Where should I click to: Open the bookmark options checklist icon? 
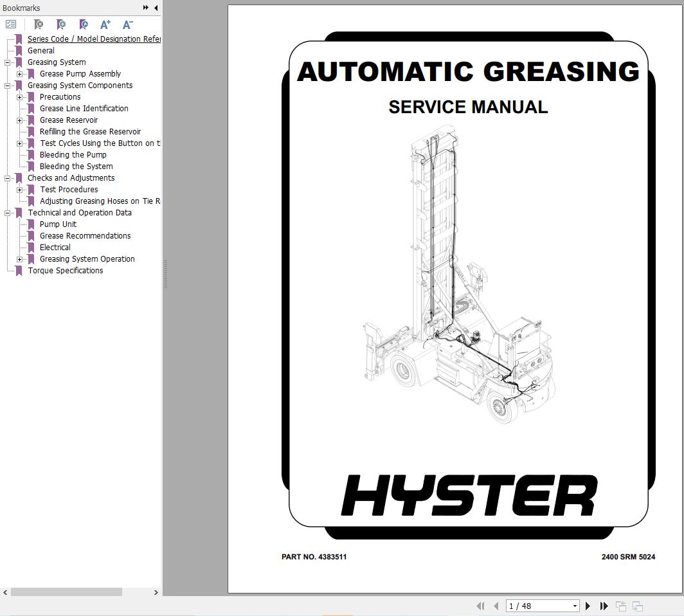(11, 24)
